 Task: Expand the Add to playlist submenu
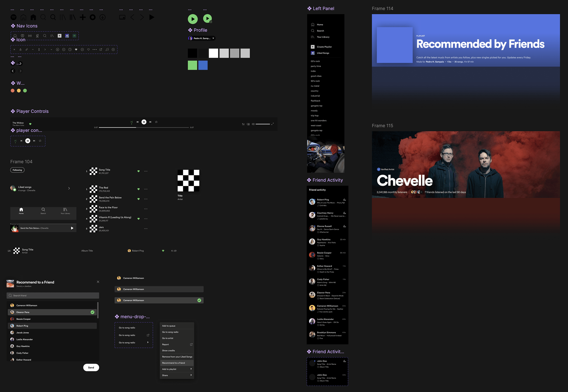[191, 369]
